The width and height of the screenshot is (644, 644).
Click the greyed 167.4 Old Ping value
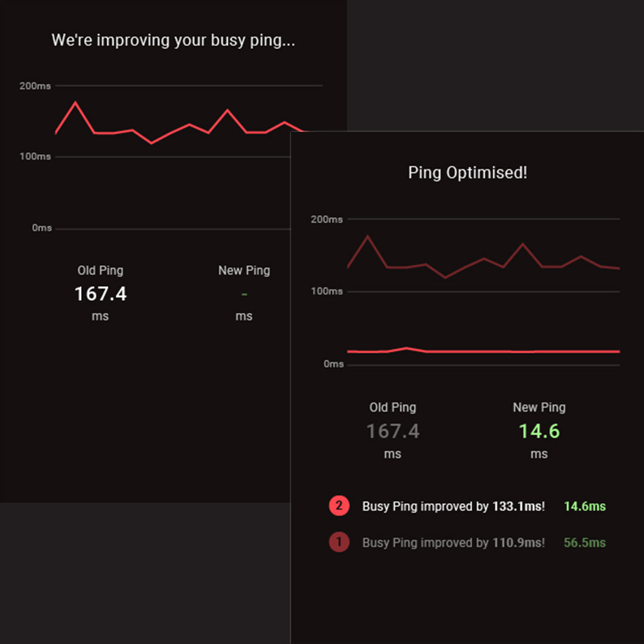pyautogui.click(x=392, y=431)
